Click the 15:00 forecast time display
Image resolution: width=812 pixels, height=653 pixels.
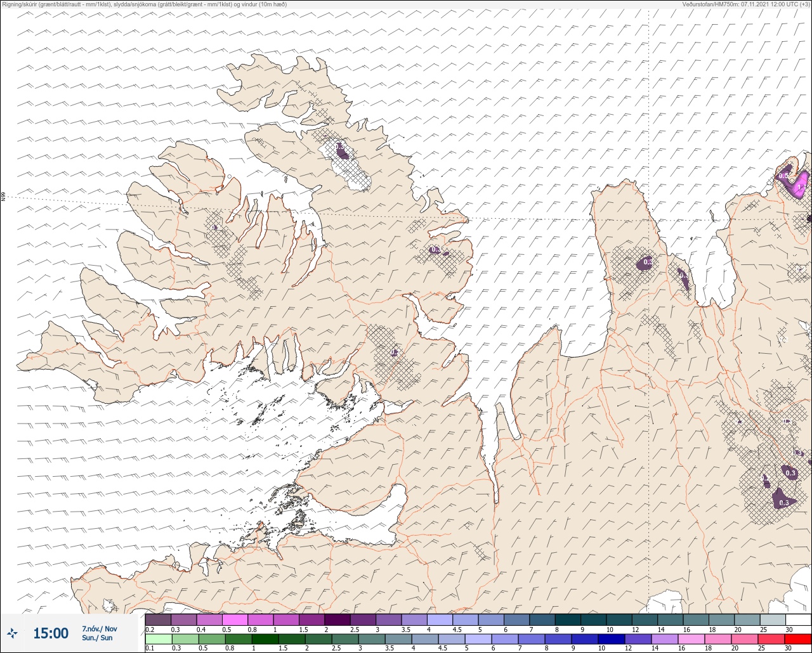(51, 633)
